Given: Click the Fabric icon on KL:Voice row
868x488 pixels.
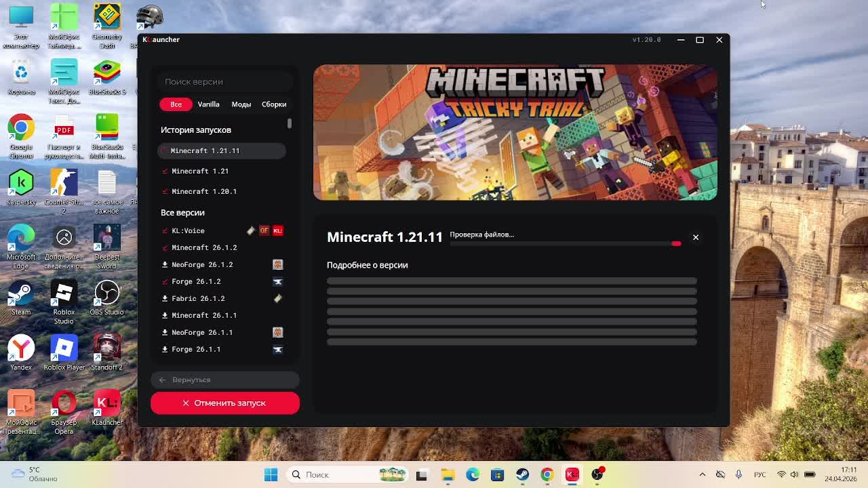Looking at the screenshot, I should pyautogui.click(x=251, y=230).
